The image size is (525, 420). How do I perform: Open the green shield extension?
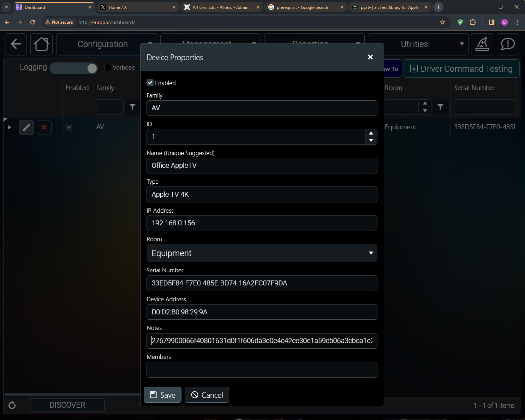point(460,22)
